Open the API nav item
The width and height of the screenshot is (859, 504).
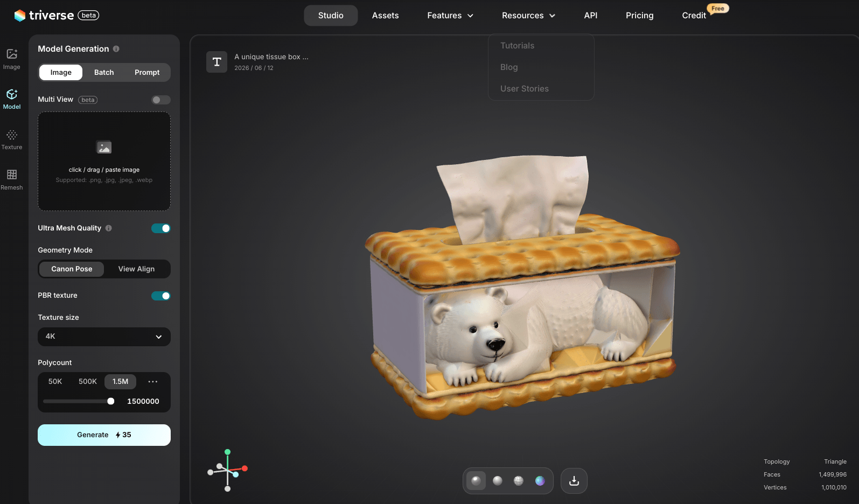click(591, 16)
